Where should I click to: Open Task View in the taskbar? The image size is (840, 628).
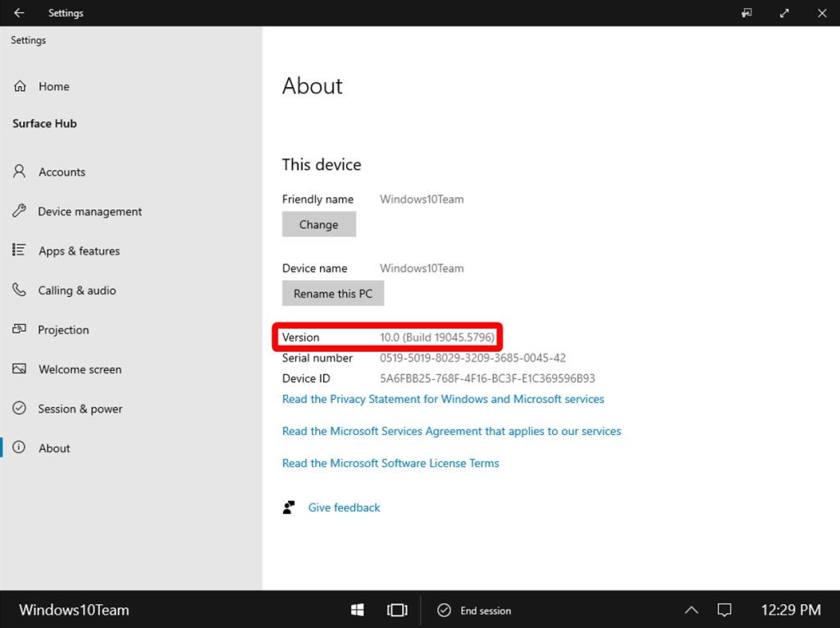pos(397,610)
